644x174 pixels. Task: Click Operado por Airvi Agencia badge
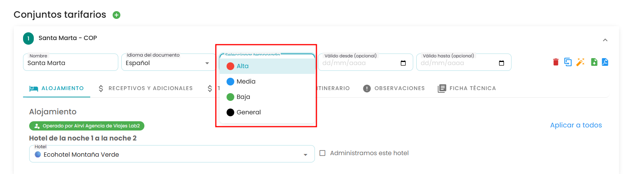click(87, 126)
